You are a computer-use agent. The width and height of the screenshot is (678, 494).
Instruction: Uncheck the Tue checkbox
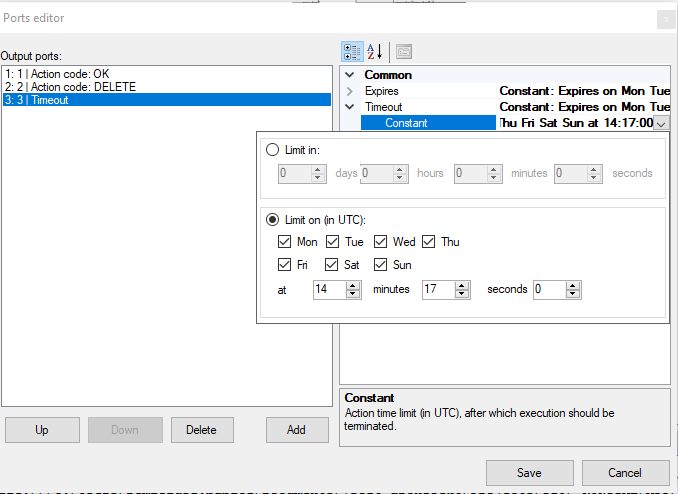(x=332, y=241)
